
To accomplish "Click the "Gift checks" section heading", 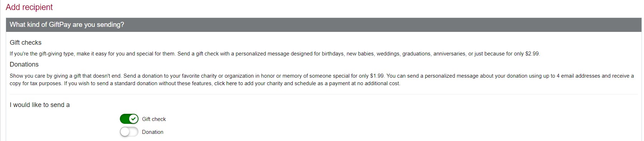I will click(25, 43).
